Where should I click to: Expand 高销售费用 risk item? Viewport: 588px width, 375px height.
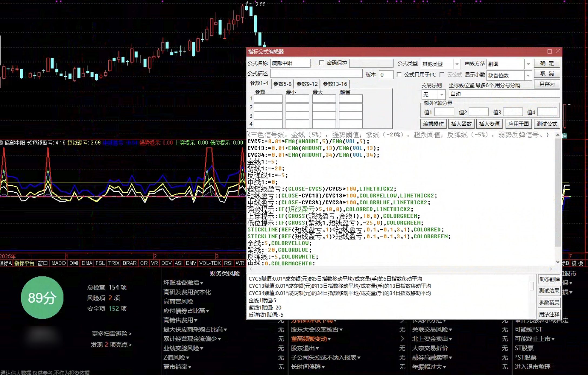pyautogui.click(x=180, y=320)
